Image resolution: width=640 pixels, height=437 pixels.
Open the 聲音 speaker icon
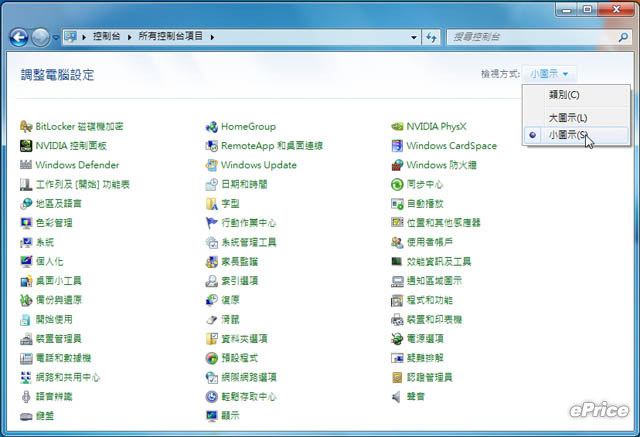click(396, 397)
